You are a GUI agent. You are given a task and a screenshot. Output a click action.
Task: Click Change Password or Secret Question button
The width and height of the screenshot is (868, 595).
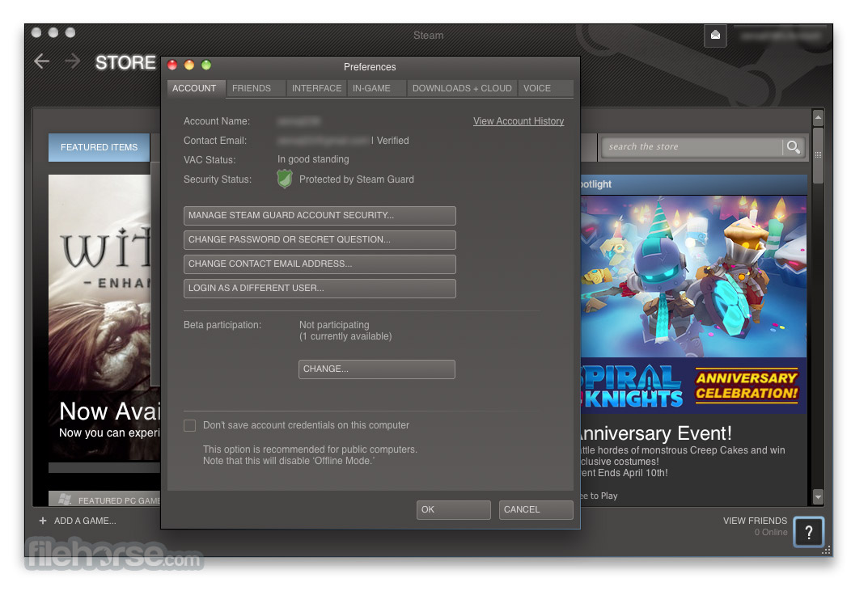click(320, 240)
